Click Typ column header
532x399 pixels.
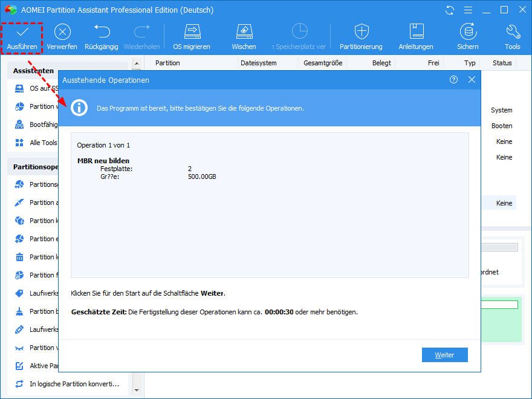click(x=470, y=63)
